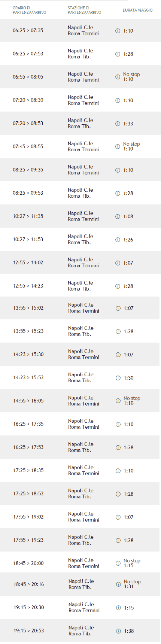Image resolution: width=161 pixels, height=644 pixels.
Task: Select the 19:15 > 20:30 Roma Termini train
Action: [x=80, y=607]
